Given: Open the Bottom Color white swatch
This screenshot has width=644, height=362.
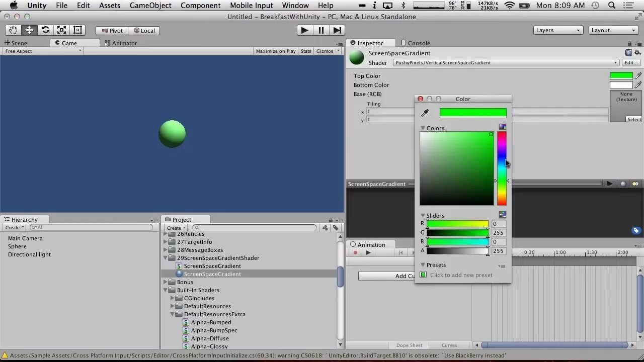Looking at the screenshot, I should (621, 85).
